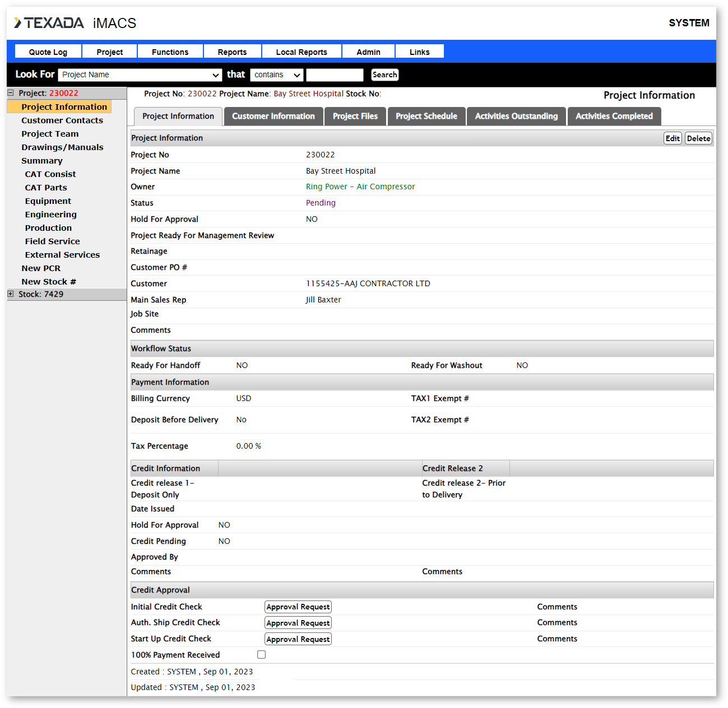Switch to the Project Schedule tab
Image resolution: width=728 pixels, height=708 pixels.
[426, 117]
